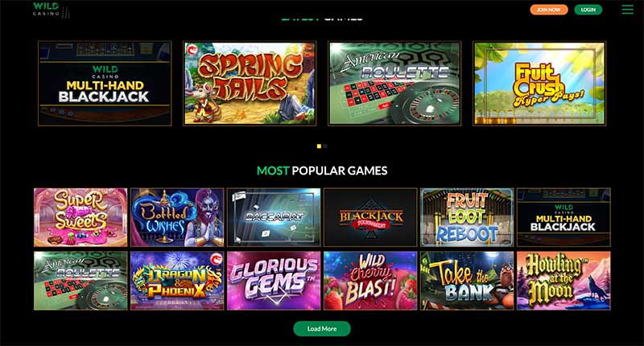Load more popular games
The height and width of the screenshot is (346, 644).
point(322,329)
